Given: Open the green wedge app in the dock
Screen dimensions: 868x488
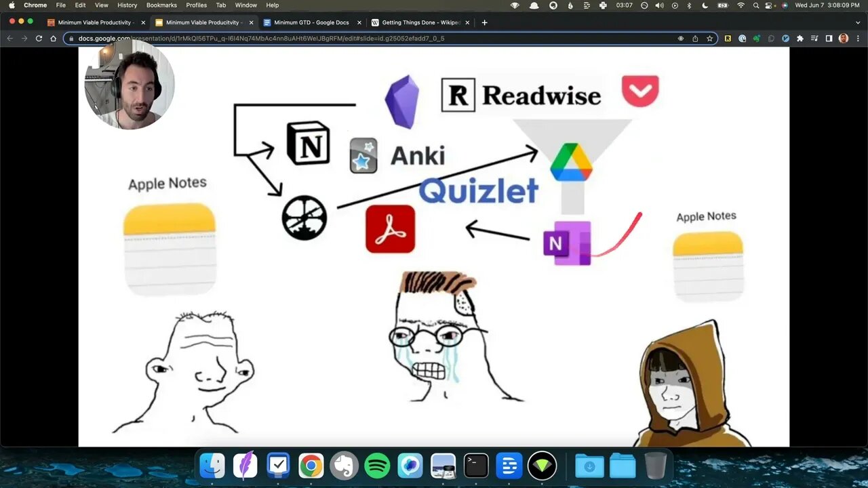Looking at the screenshot, I should point(542,466).
